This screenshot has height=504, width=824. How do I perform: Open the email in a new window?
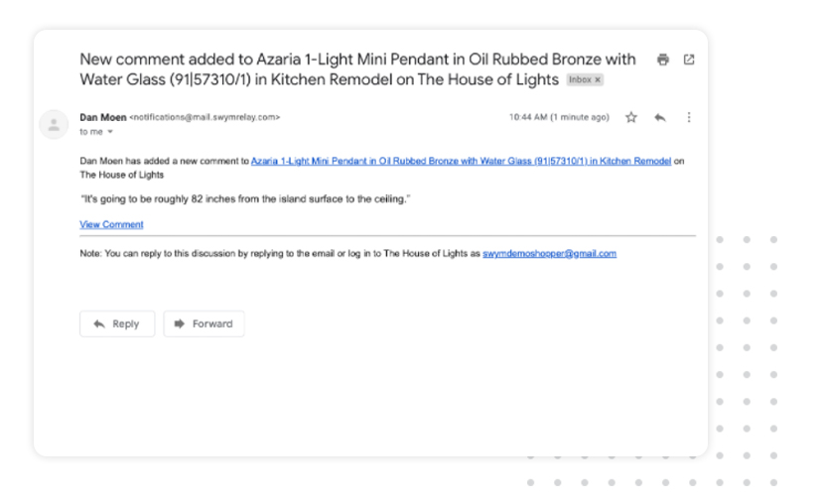coord(689,60)
